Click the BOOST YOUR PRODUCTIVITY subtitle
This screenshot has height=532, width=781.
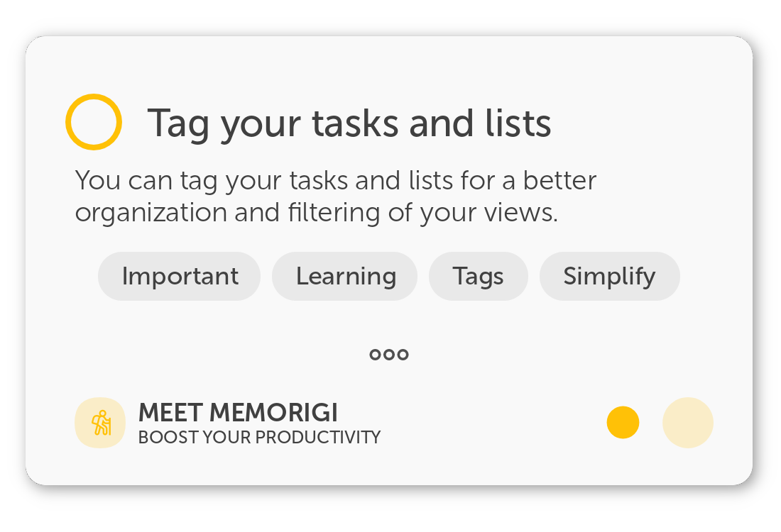259,437
